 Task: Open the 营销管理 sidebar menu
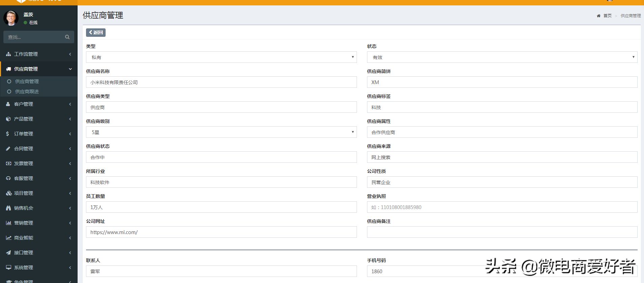coord(39,223)
